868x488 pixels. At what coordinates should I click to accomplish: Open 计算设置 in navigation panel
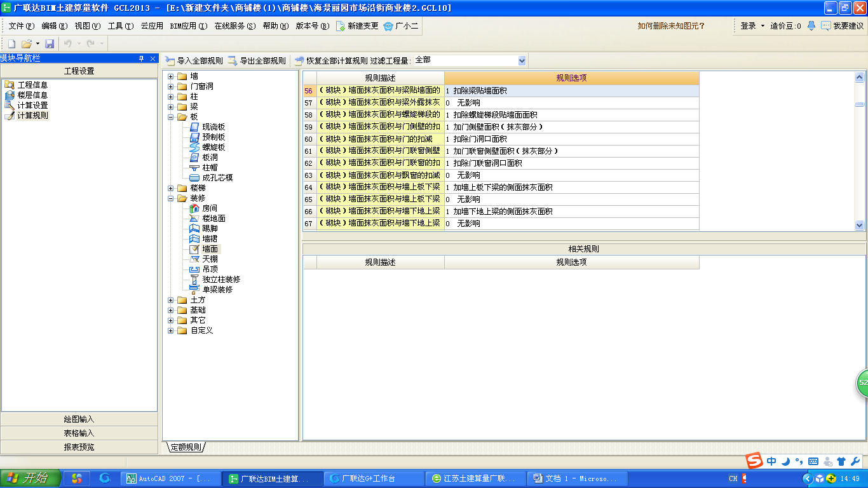[32, 105]
